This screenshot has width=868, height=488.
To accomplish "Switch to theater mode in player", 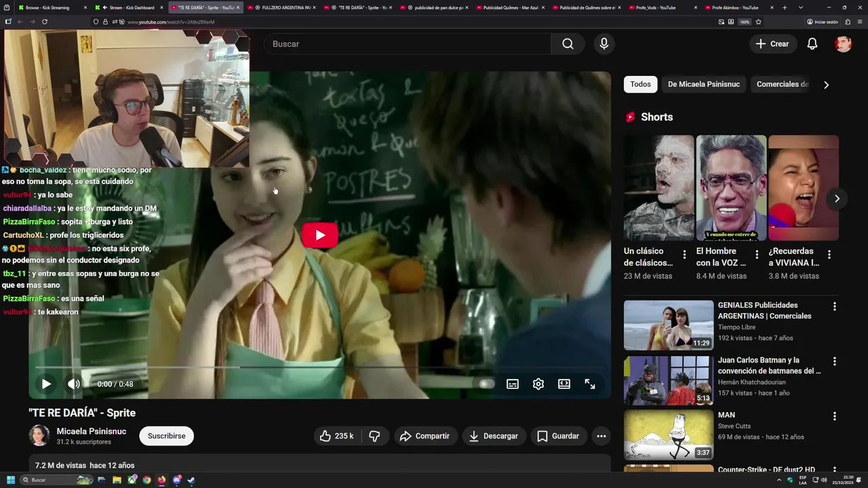I will [x=564, y=384].
